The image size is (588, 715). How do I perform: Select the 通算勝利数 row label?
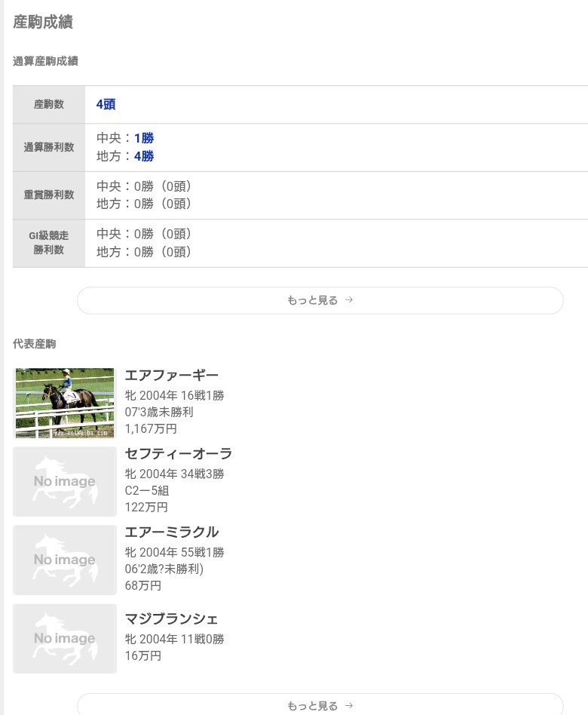click(x=49, y=147)
